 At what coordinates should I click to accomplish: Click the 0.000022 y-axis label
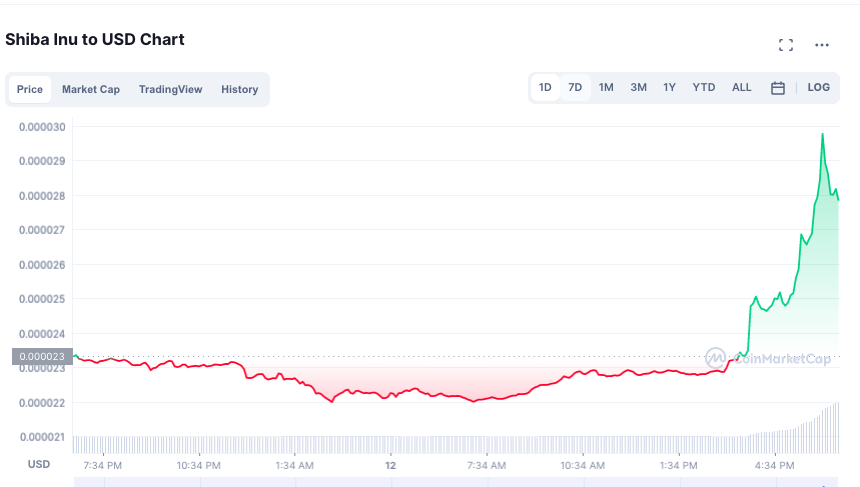point(42,404)
